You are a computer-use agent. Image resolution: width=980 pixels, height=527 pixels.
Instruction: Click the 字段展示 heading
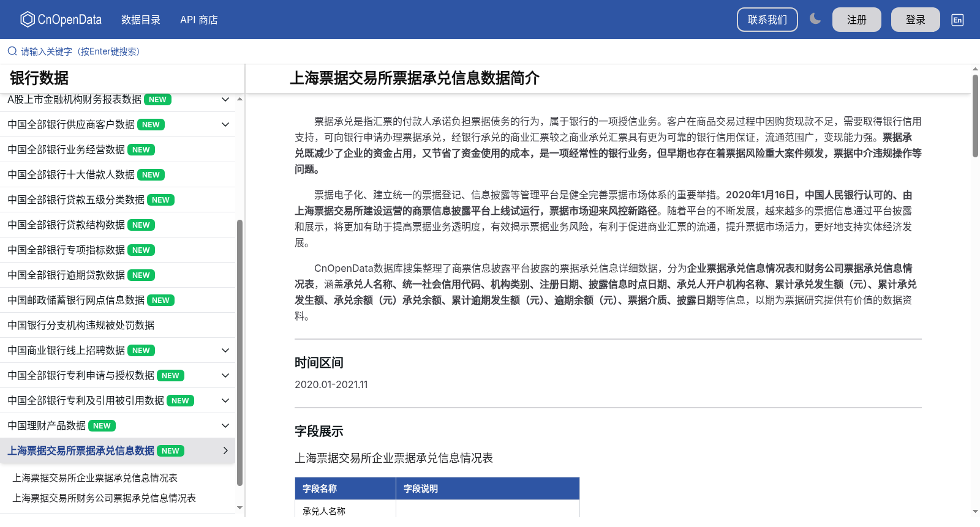(319, 431)
